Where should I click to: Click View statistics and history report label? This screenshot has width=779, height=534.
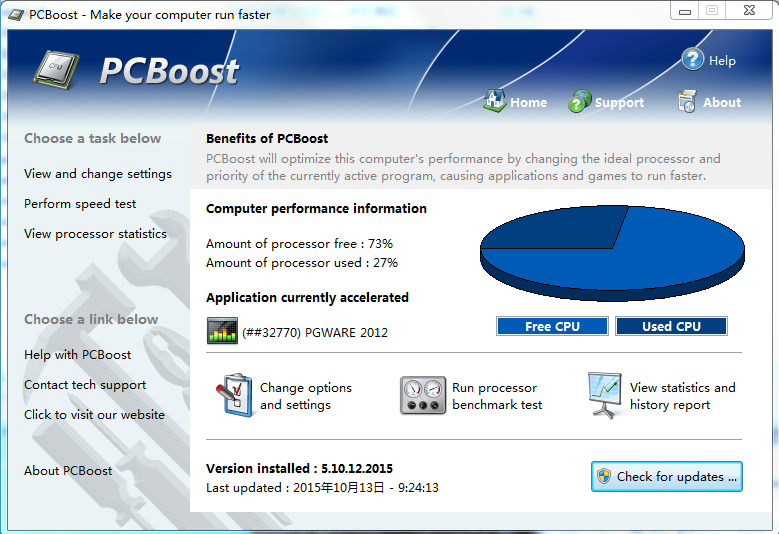683,396
